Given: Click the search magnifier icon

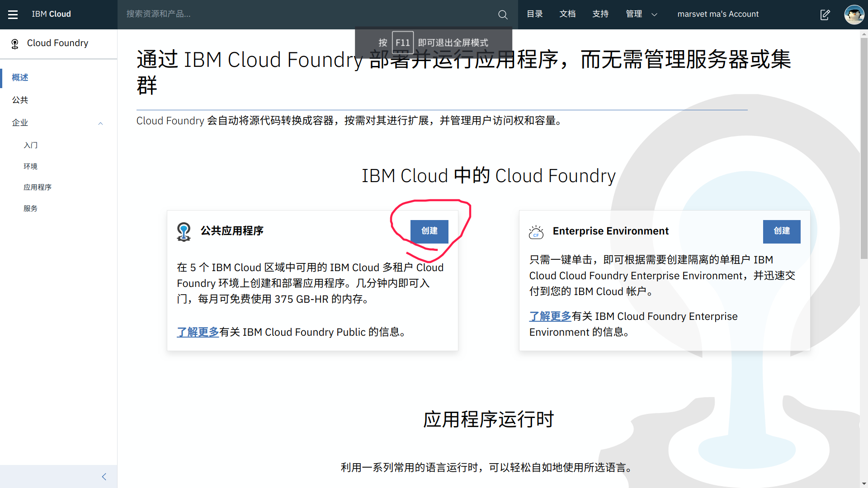Looking at the screenshot, I should pos(503,14).
